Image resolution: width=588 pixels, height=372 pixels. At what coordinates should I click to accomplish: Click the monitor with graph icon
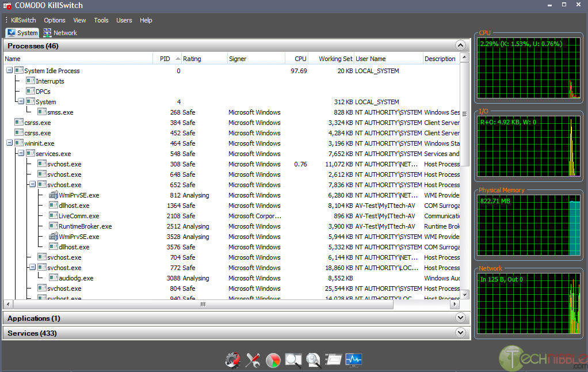tap(354, 360)
